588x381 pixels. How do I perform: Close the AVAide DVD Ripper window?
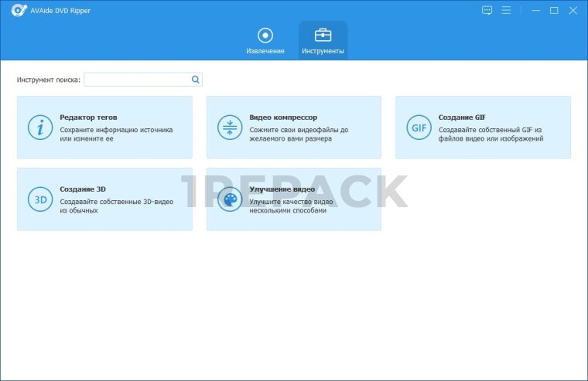point(573,10)
